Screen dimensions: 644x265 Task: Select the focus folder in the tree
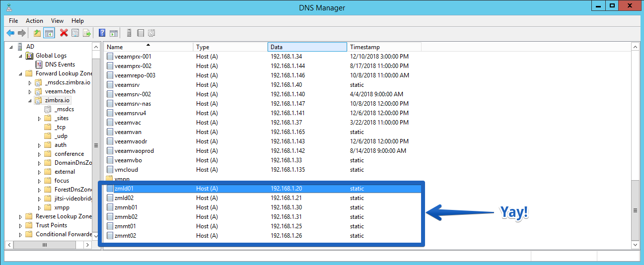[62, 181]
